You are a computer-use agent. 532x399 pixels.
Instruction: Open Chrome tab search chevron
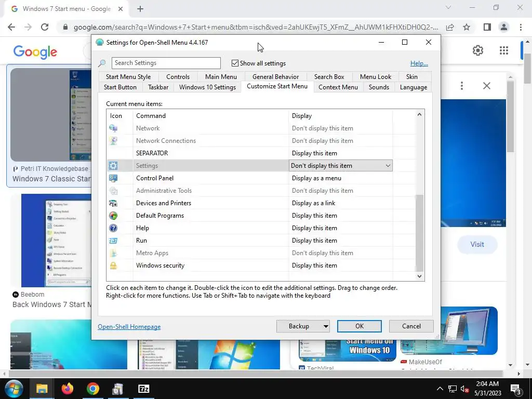tap(448, 7)
